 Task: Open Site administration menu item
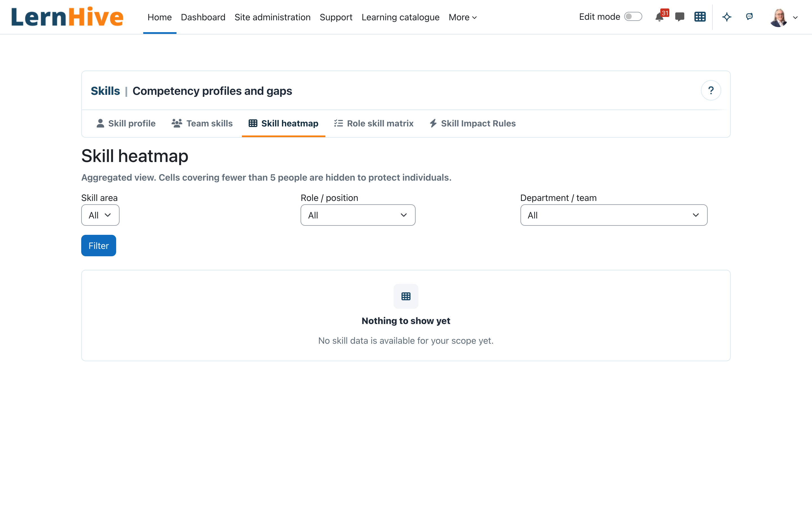[x=272, y=17]
